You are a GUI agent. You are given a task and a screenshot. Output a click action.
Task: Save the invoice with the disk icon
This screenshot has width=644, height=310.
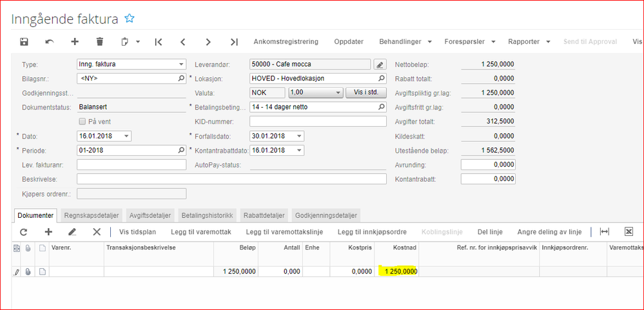tap(24, 41)
